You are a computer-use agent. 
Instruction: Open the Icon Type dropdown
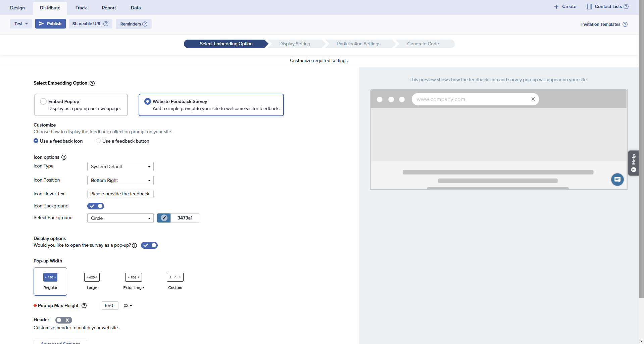120,167
